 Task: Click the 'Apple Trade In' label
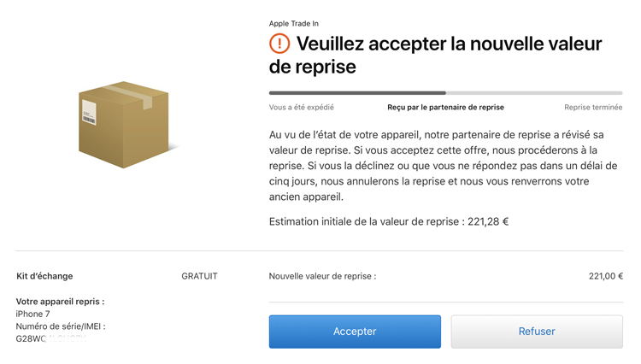pos(293,24)
